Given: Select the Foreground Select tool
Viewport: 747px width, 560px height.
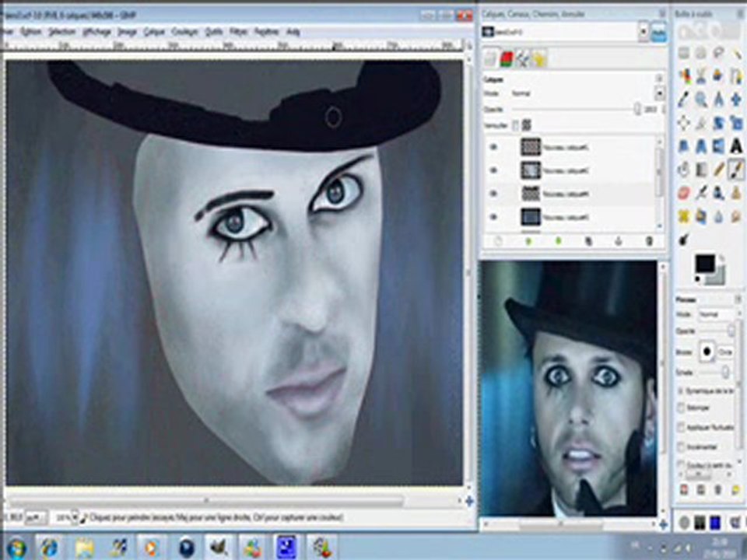Looking at the screenshot, I should pyautogui.click(x=719, y=76).
